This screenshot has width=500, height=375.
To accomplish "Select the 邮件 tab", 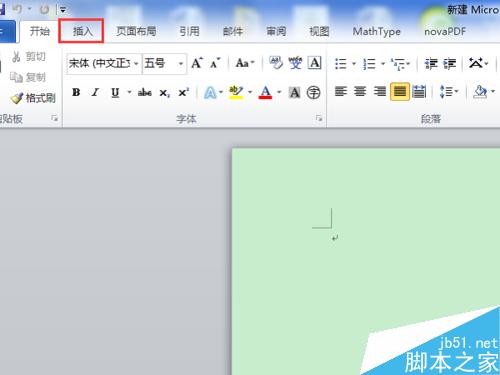I will tap(233, 31).
